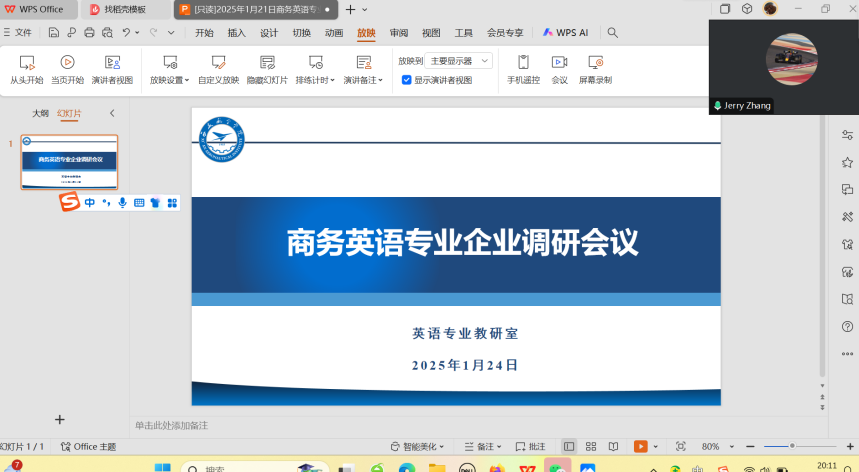Open the 审阅 ribbon tab
The width and height of the screenshot is (859, 472).
[399, 33]
